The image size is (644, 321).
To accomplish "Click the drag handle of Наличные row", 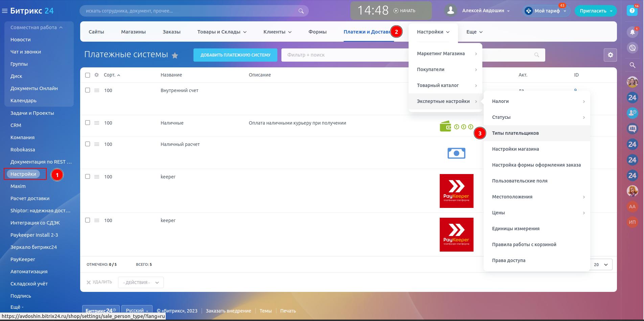I will click(x=97, y=123).
